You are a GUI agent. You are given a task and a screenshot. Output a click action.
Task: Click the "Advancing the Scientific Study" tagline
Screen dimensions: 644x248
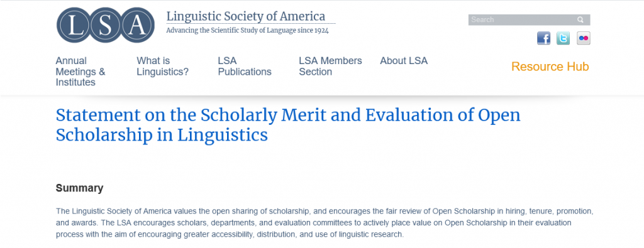[247, 30]
